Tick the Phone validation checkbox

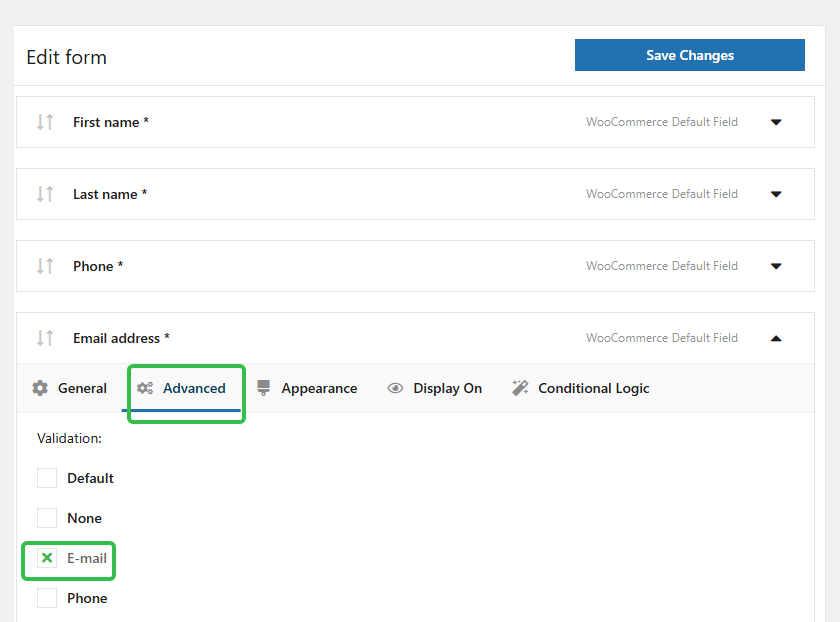pyautogui.click(x=47, y=598)
